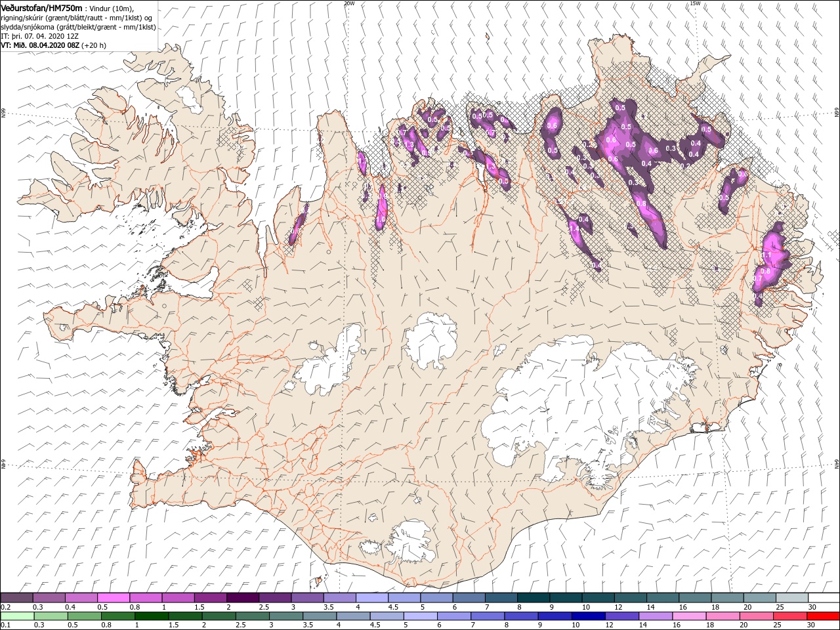Click the title text Veðurstofan/HM750m
Screen dimensions: 840x630
coord(41,8)
